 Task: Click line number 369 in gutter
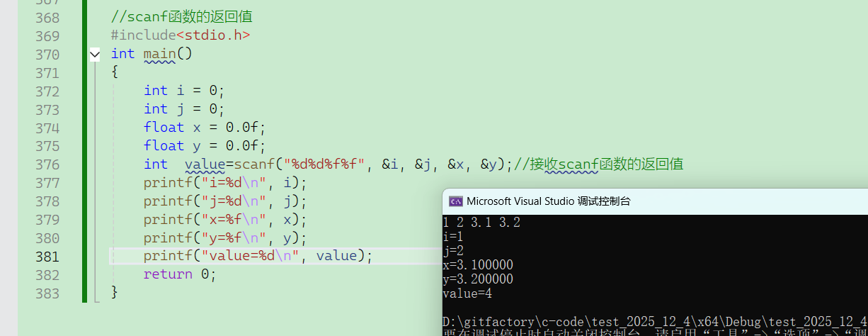(47, 35)
